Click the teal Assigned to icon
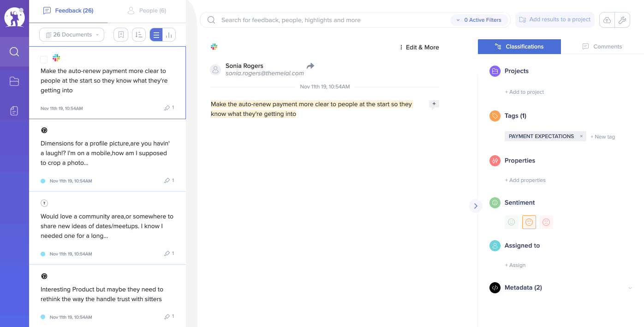The height and width of the screenshot is (327, 644). coord(495,246)
